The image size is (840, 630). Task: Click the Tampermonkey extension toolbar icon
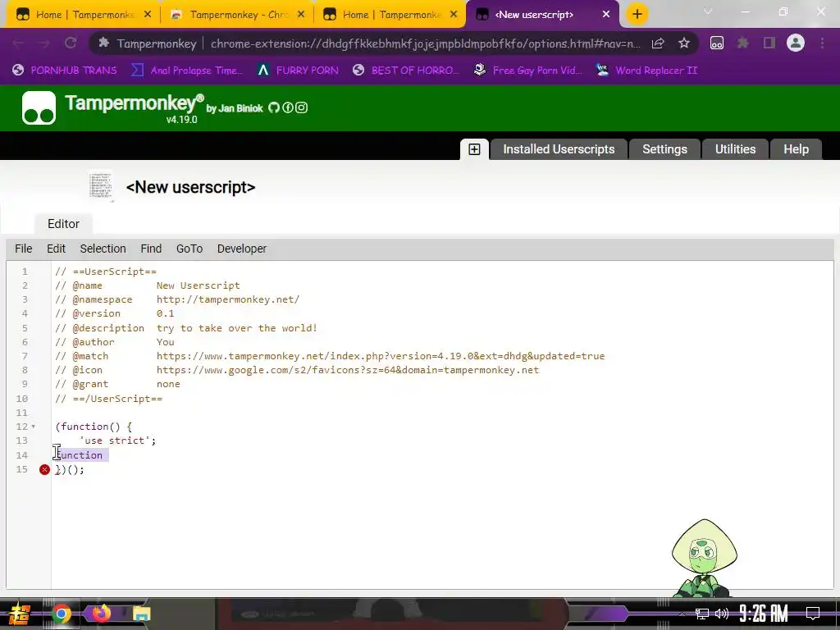(x=717, y=43)
